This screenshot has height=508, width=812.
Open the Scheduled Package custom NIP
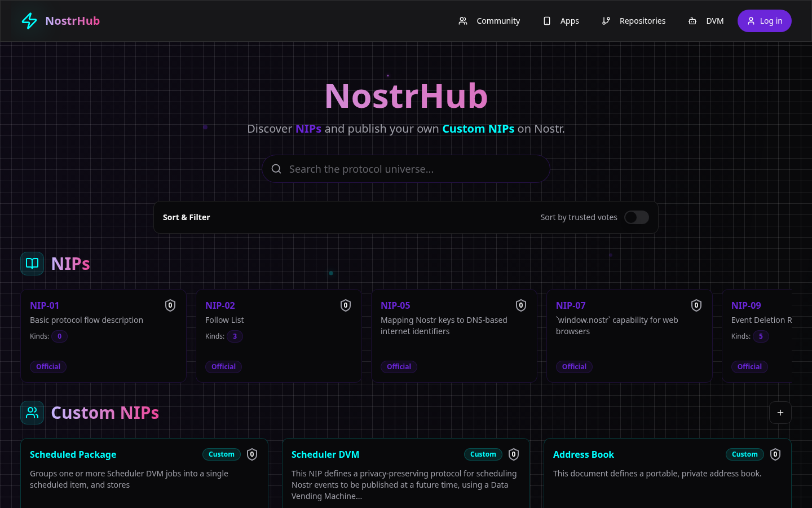click(x=73, y=454)
